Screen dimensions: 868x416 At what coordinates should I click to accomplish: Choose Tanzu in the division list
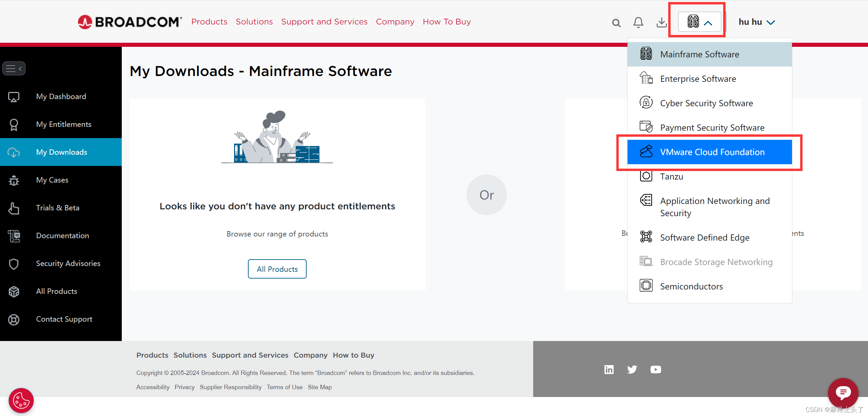point(671,176)
